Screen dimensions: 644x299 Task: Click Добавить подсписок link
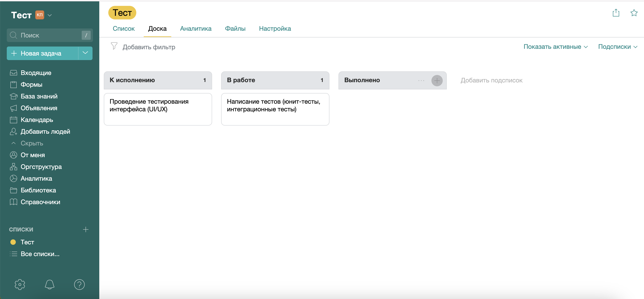coord(491,80)
